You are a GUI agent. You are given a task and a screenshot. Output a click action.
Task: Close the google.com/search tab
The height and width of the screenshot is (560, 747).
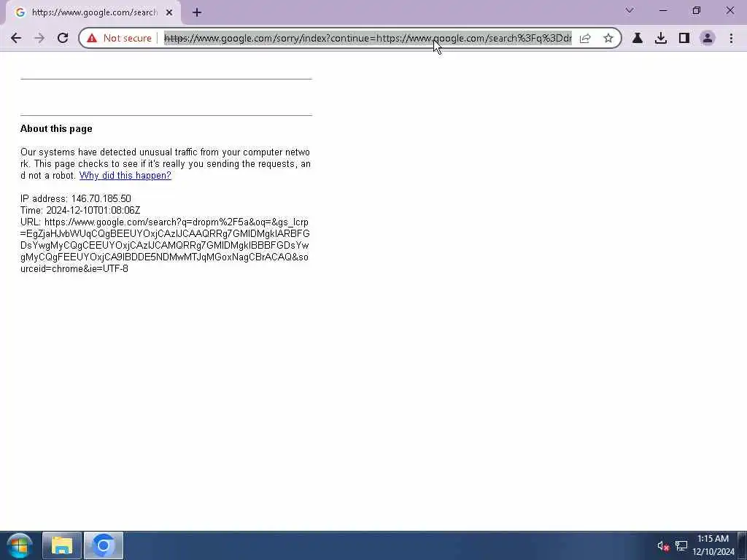pyautogui.click(x=169, y=12)
